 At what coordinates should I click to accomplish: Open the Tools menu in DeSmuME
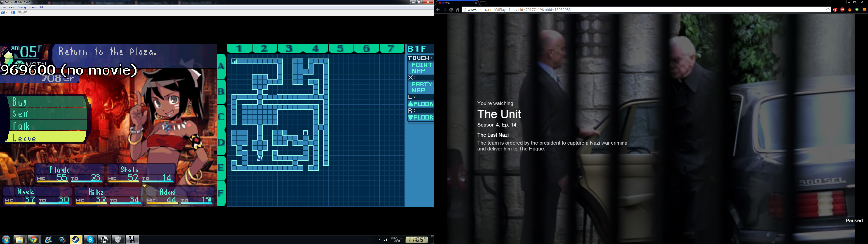click(x=32, y=7)
